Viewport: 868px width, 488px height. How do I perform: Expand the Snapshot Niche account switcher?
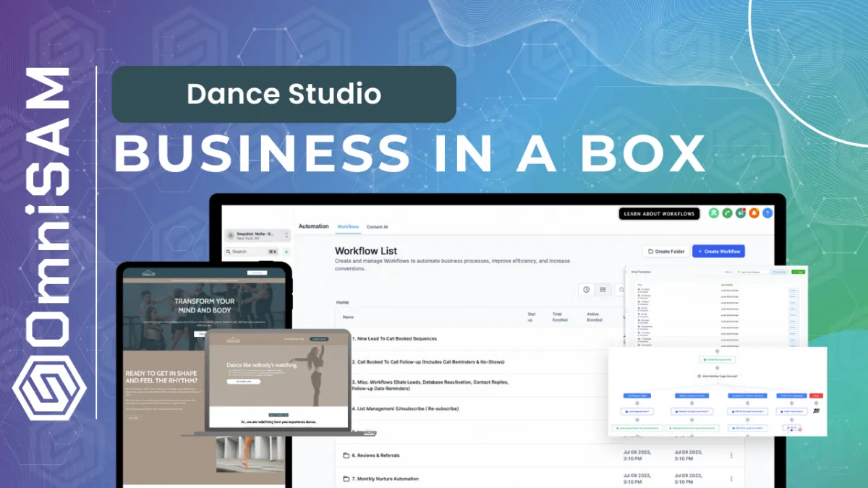tap(258, 236)
